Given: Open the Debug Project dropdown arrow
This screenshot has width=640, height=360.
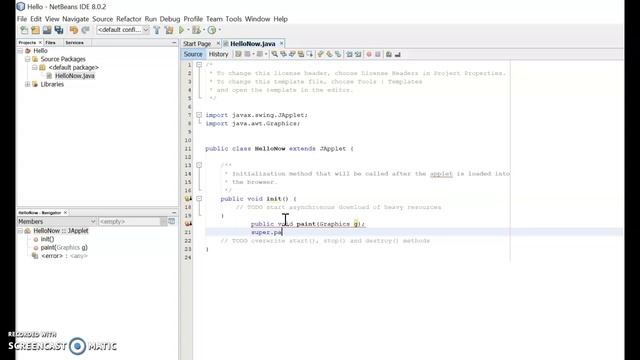Looking at the screenshot, I should (x=203, y=30).
